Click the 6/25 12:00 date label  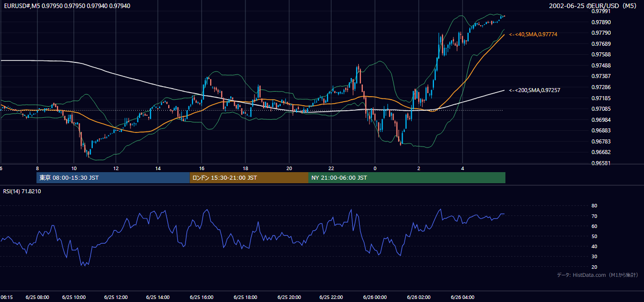[116, 297]
